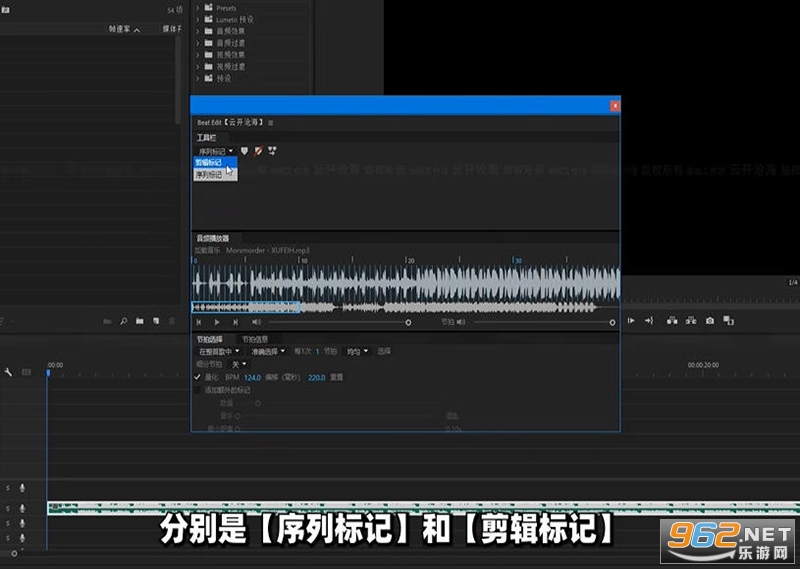Click the lift icon in program monitor

[x=672, y=320]
